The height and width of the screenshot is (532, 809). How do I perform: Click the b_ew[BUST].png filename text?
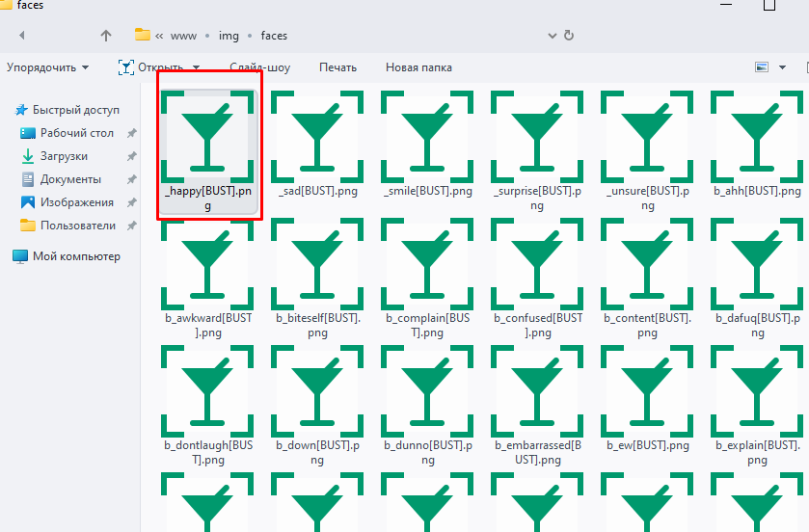(x=648, y=445)
